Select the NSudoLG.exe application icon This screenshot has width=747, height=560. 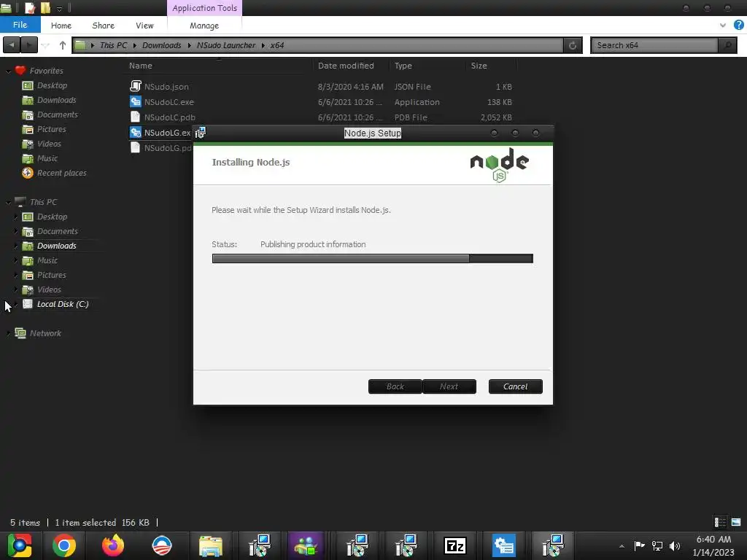135,132
